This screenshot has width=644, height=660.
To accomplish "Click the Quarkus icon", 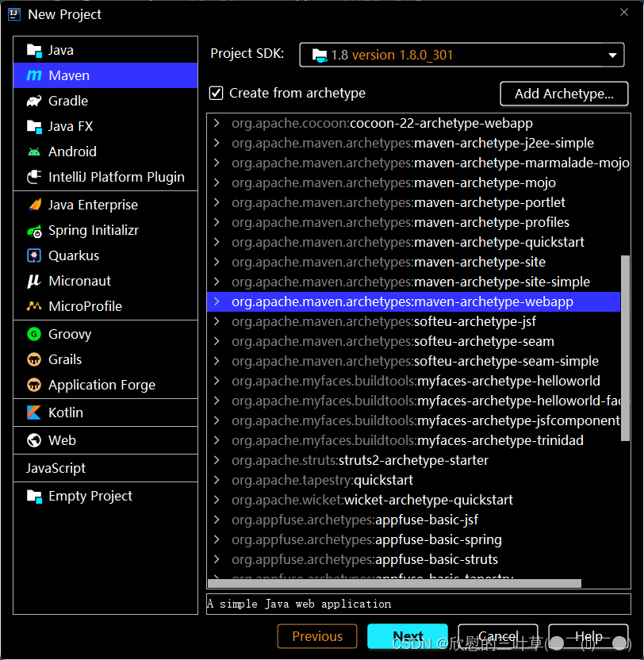I will [x=34, y=255].
